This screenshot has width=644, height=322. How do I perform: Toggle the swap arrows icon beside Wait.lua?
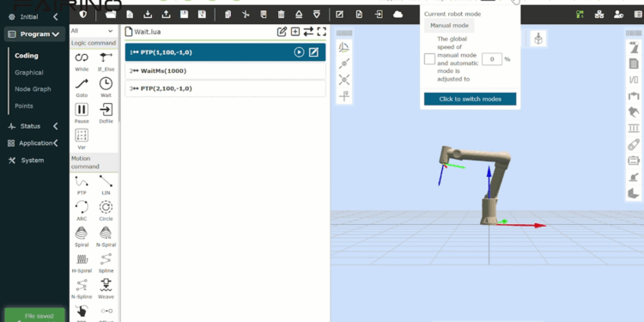[308, 32]
